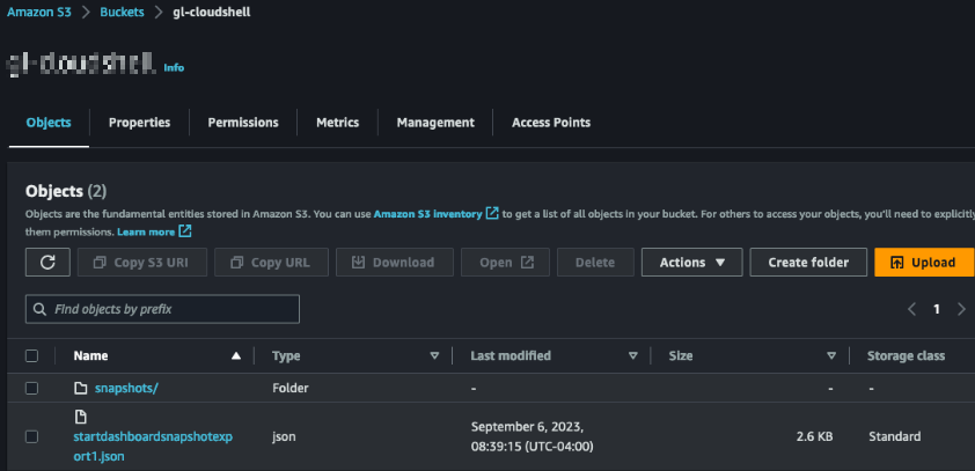Image resolution: width=977 pixels, height=472 pixels.
Task: Sort ascending using Name column arrow
Action: tap(236, 356)
